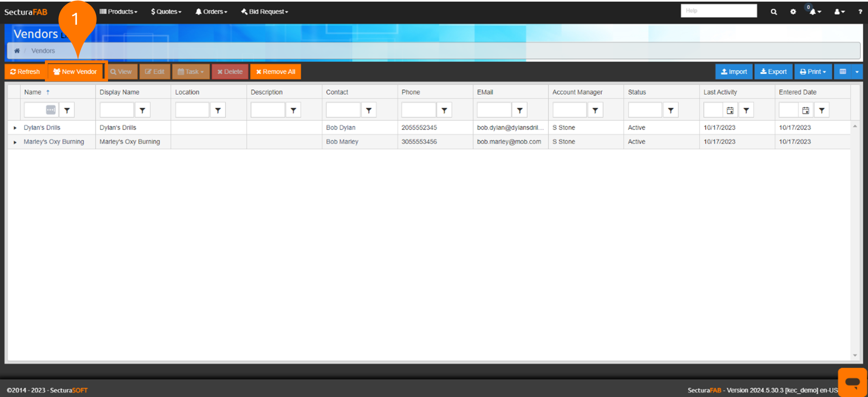The image size is (868, 397).
Task: Open the settings gear icon
Action: tap(793, 12)
